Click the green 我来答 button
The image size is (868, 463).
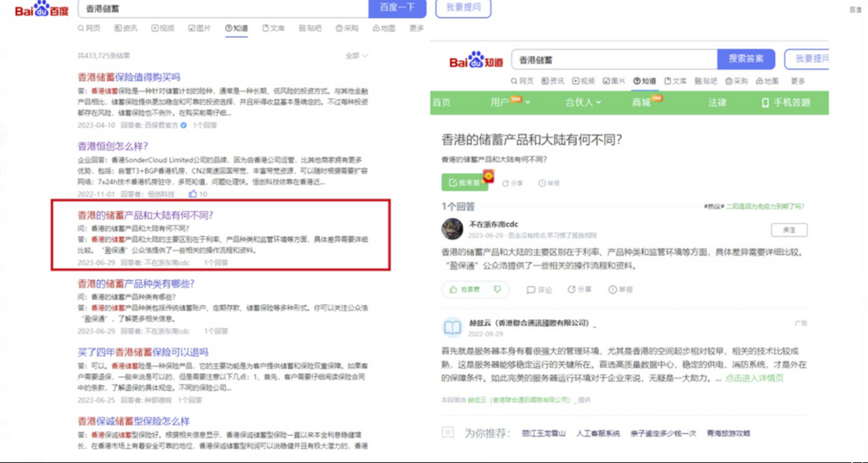465,183
